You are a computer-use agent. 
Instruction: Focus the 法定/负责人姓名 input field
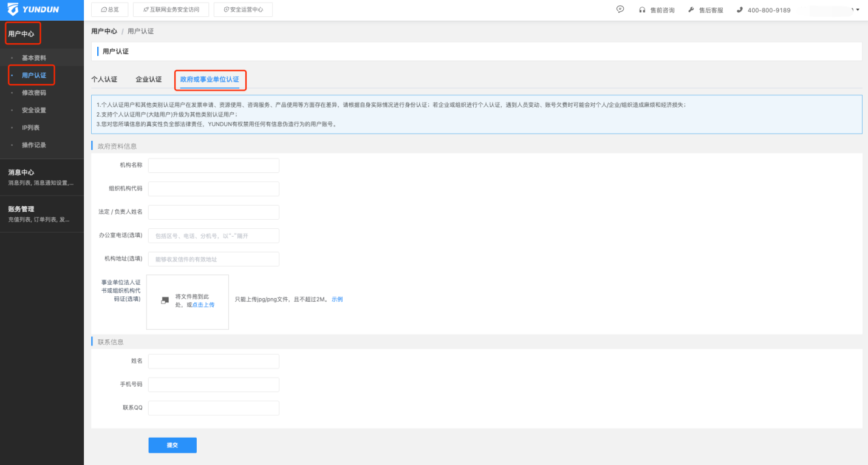pos(214,212)
